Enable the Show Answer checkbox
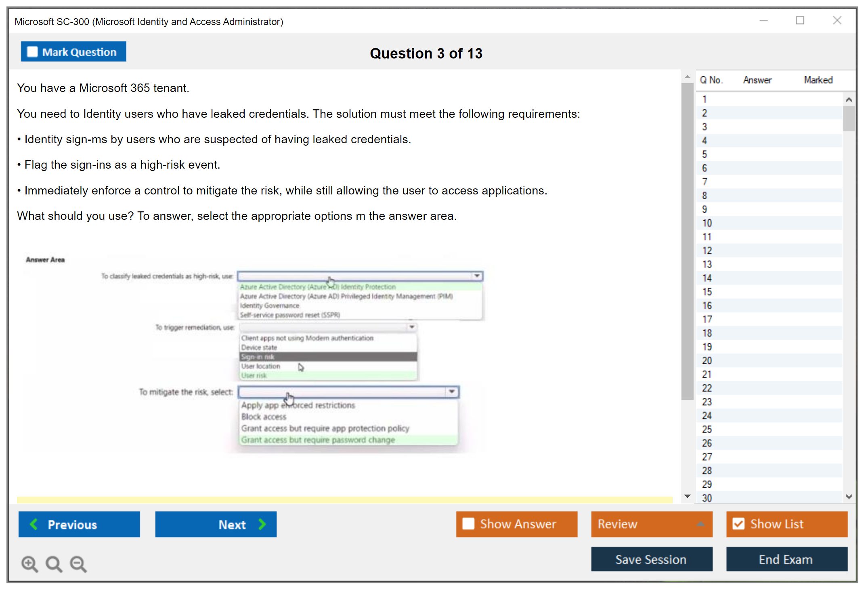The height and width of the screenshot is (593, 868). coord(468,524)
